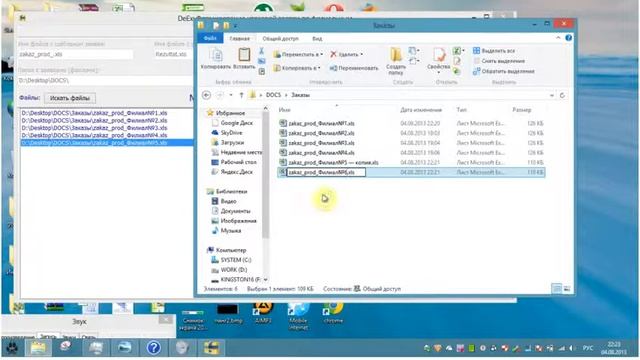Sort files by Имя column header
The image size is (640, 360).
coord(284,110)
